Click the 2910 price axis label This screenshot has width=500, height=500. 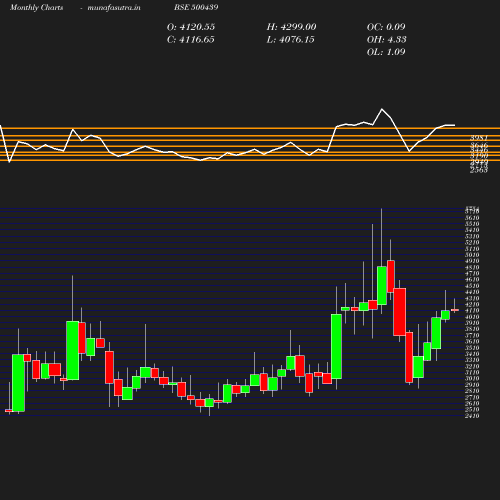(472, 385)
